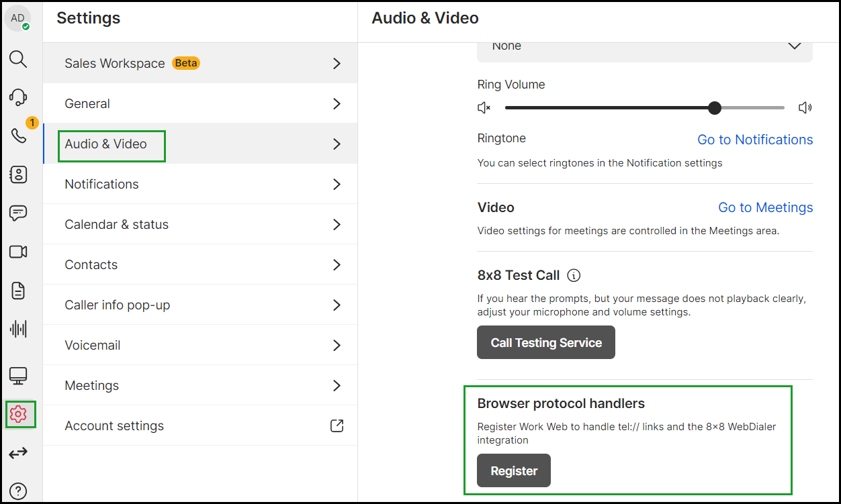Select the Audio & Video settings item
Viewport: 841px width, 504px height.
pos(200,144)
